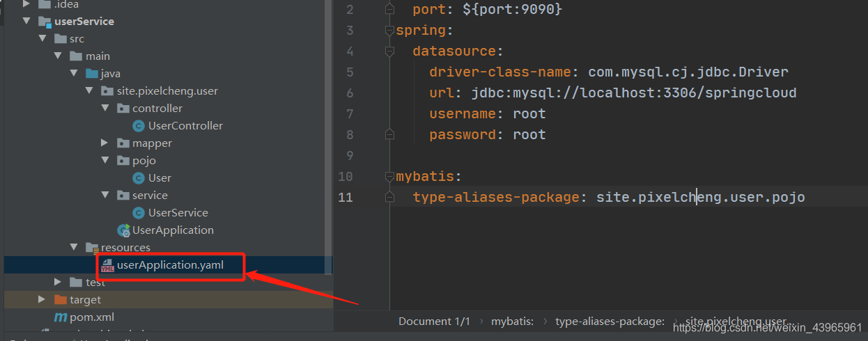Click the type-aliases-package: breadcrumb
The image size is (868, 341).
click(x=610, y=321)
